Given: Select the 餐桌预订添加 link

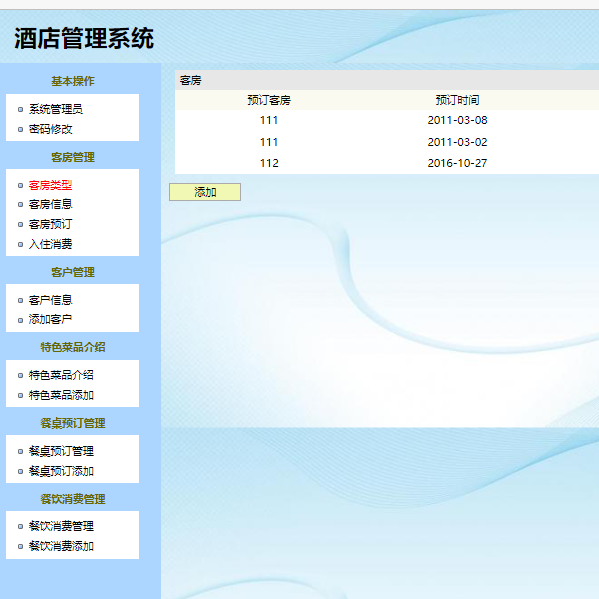Looking at the screenshot, I should [x=61, y=471].
